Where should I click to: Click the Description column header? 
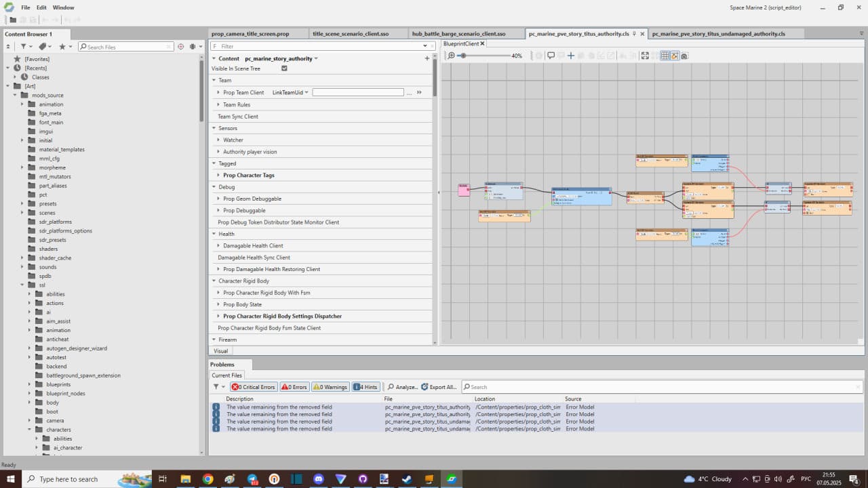(x=239, y=399)
